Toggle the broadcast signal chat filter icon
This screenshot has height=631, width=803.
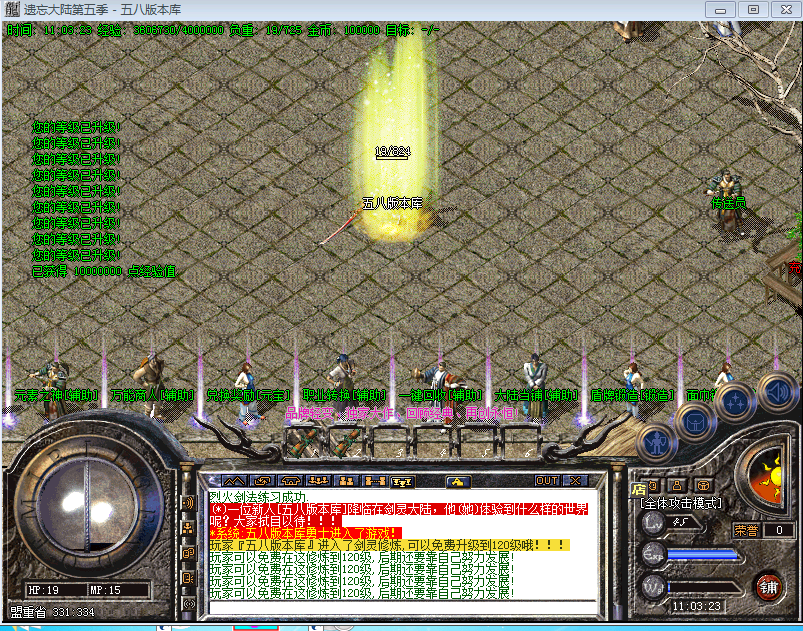click(x=188, y=604)
